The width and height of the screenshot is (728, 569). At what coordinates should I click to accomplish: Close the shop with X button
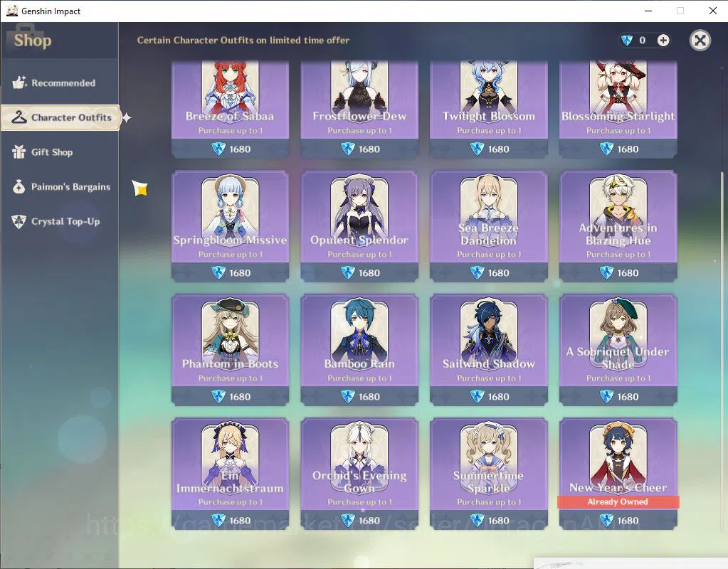(700, 41)
